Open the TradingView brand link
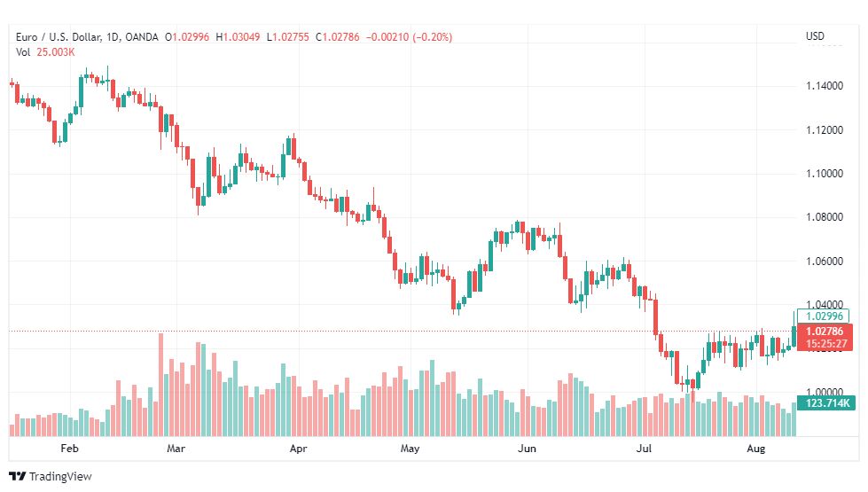 pyautogui.click(x=51, y=476)
